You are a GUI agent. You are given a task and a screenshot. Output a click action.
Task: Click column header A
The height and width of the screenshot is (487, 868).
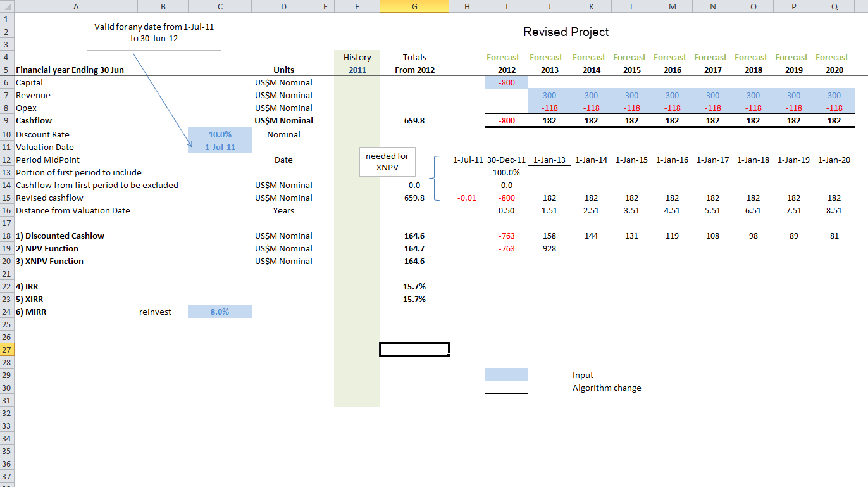(x=76, y=6)
